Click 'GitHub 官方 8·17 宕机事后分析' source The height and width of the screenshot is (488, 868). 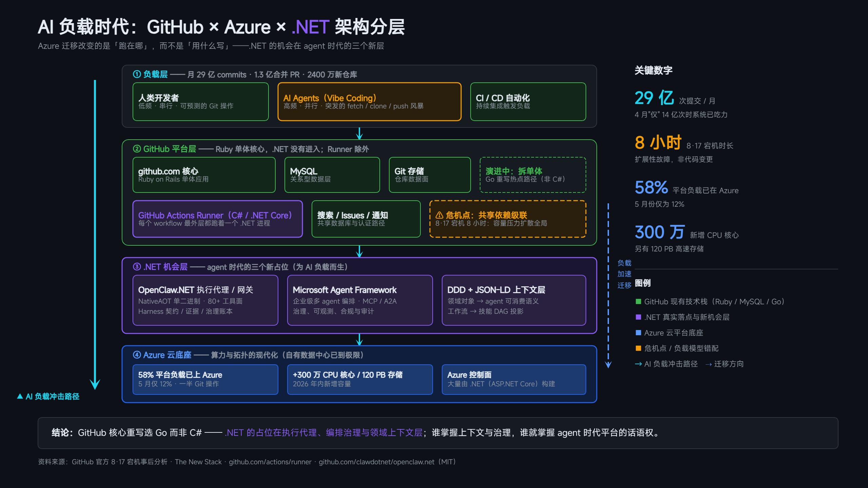[119, 462]
